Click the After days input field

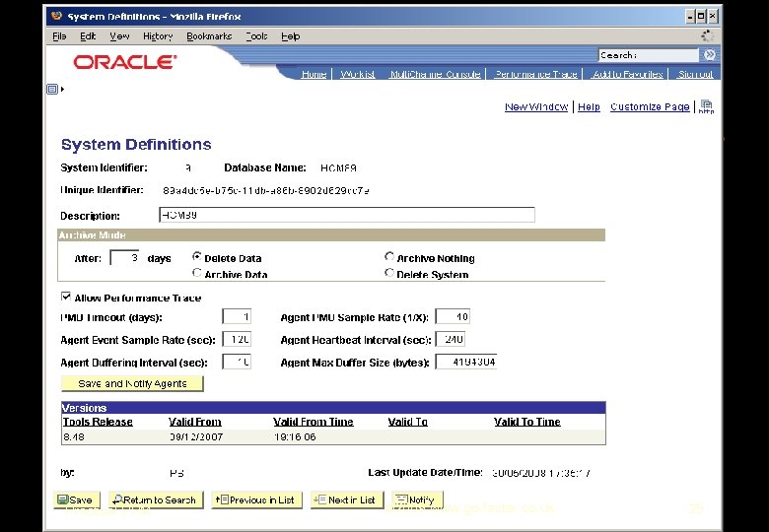pos(124,258)
